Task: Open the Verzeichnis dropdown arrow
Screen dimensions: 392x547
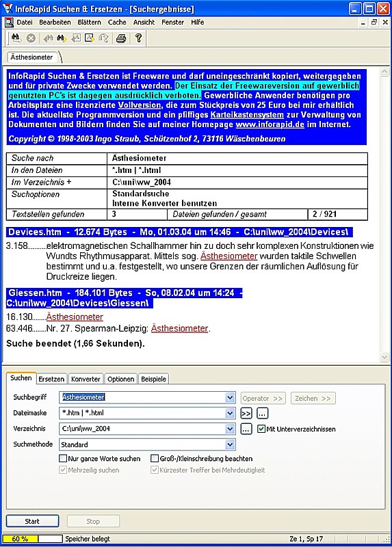Action: (x=230, y=429)
